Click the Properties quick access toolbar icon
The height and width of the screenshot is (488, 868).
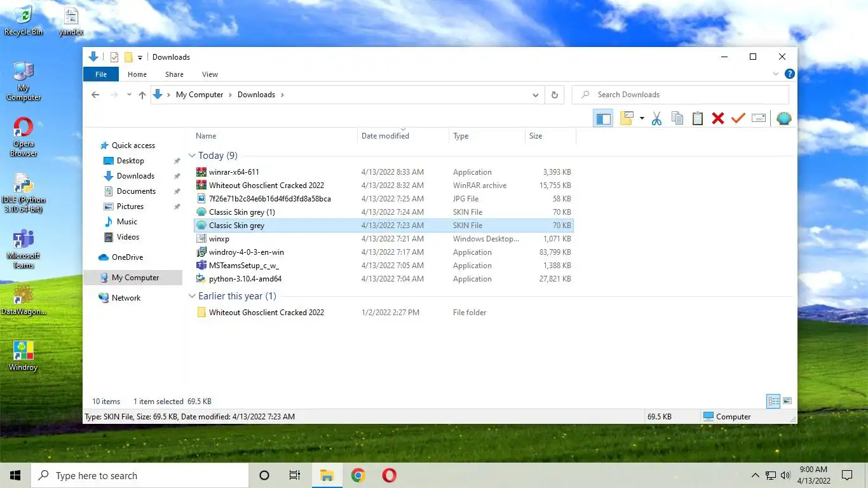(114, 57)
